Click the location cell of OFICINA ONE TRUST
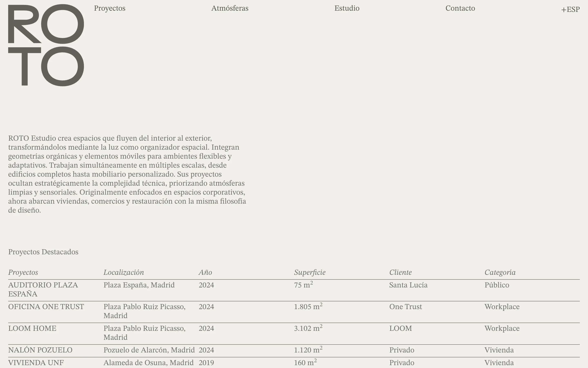The width and height of the screenshot is (588, 368). coord(145,311)
